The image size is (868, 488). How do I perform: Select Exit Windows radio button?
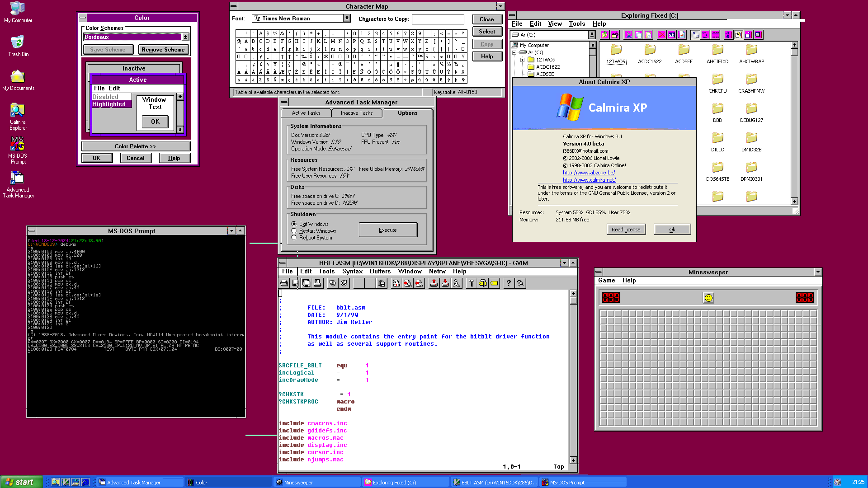point(293,224)
